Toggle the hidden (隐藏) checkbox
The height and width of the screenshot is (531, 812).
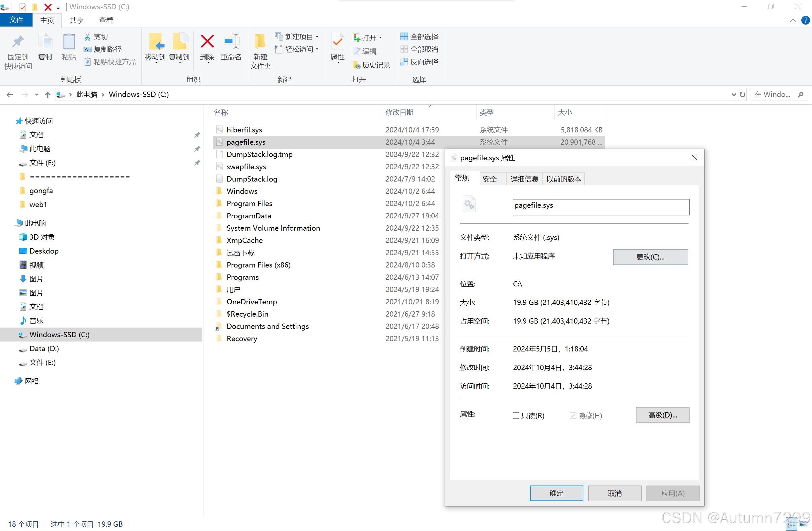[x=573, y=415]
